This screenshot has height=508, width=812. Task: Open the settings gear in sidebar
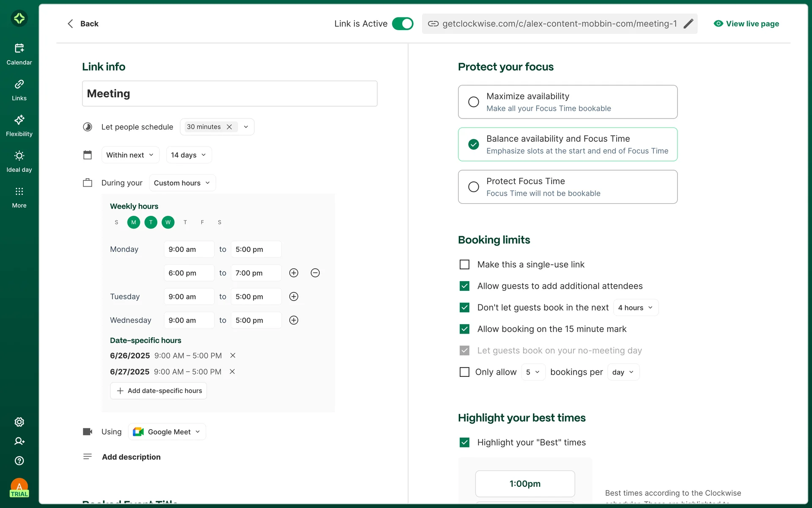tap(19, 422)
